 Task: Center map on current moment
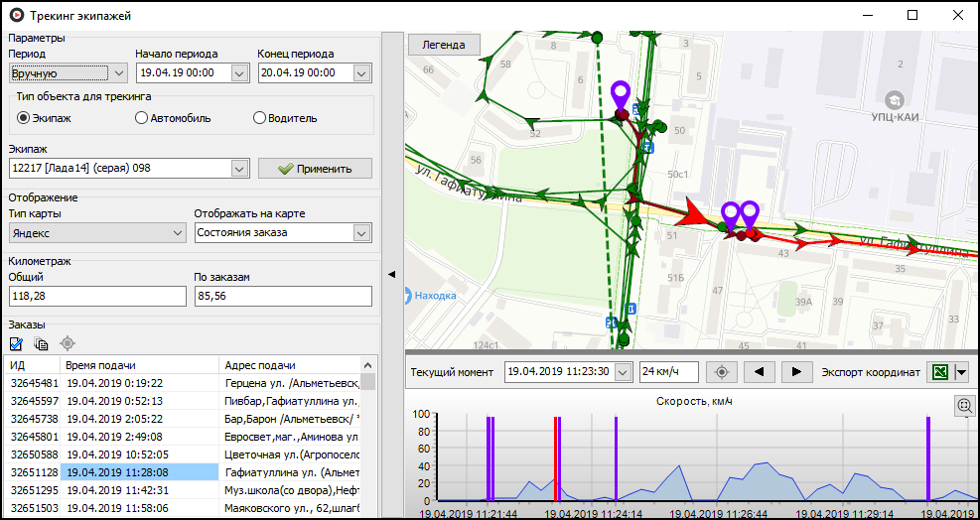coord(722,372)
